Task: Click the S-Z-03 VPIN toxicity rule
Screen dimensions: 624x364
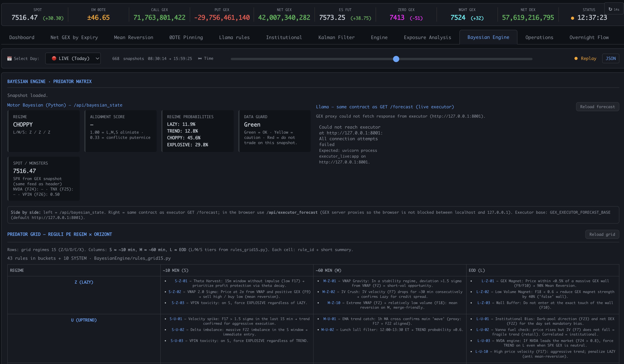Action: pyautogui.click(x=178, y=302)
